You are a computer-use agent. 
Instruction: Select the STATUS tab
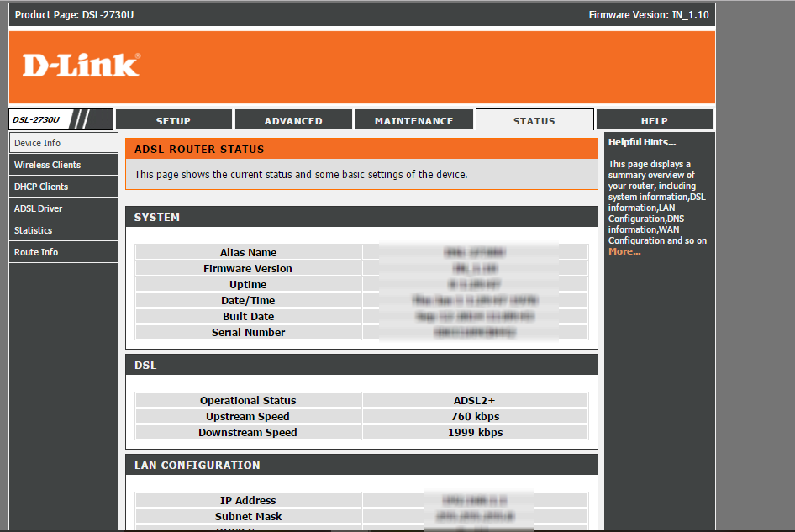coord(534,121)
